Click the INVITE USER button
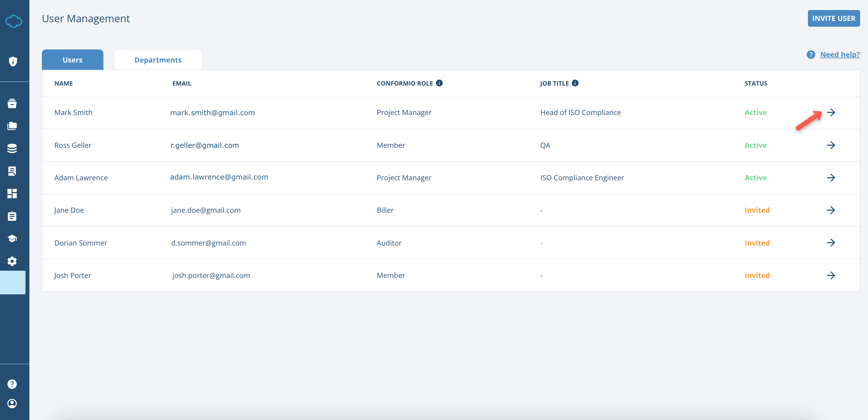The image size is (868, 420). pos(834,18)
